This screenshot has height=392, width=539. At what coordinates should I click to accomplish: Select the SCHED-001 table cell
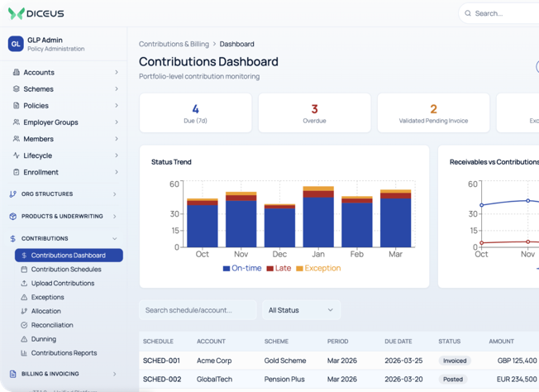(161, 361)
